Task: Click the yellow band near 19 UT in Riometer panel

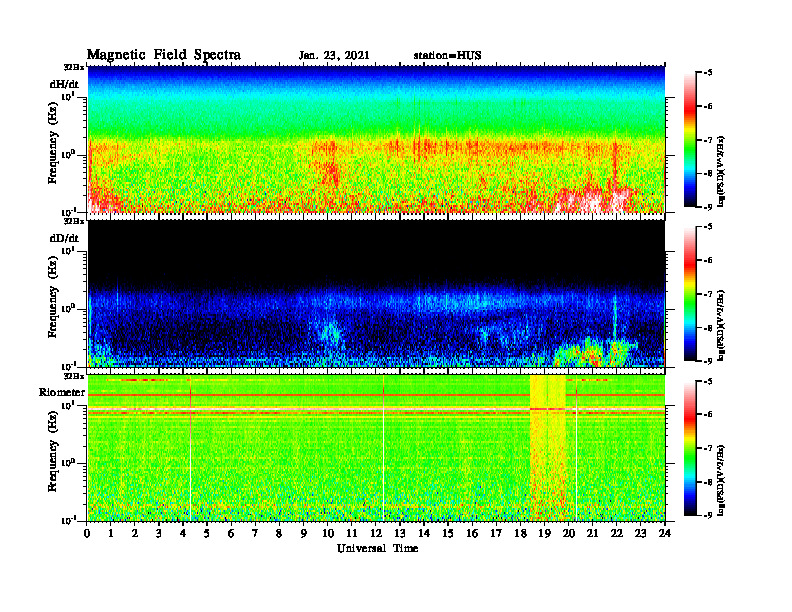Action: coord(548,448)
